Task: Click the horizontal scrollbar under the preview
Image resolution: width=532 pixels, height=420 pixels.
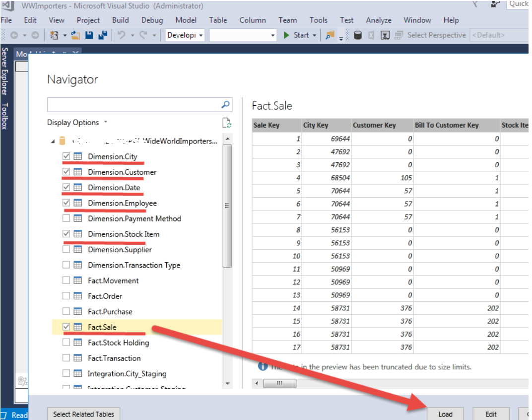Action: coord(279,383)
